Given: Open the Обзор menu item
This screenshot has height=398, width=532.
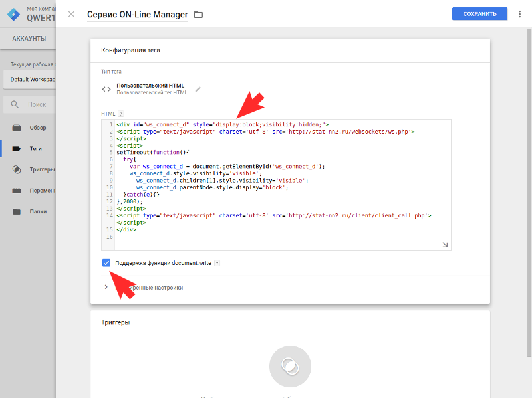Looking at the screenshot, I should pyautogui.click(x=38, y=128).
